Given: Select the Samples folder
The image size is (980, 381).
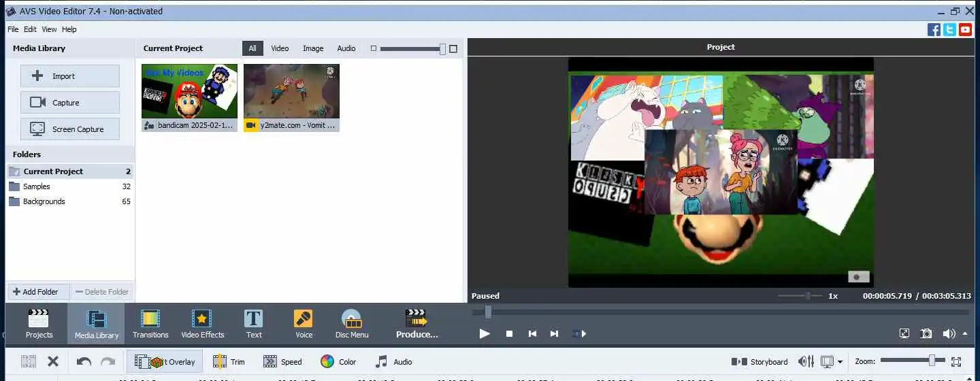Looking at the screenshot, I should (70, 186).
